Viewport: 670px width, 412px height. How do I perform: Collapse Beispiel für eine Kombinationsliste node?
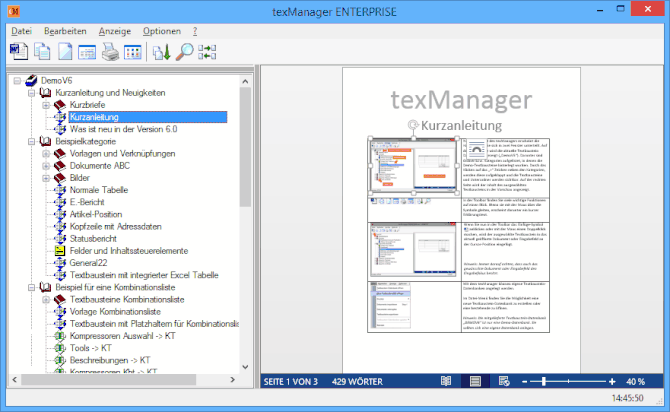tap(32, 288)
